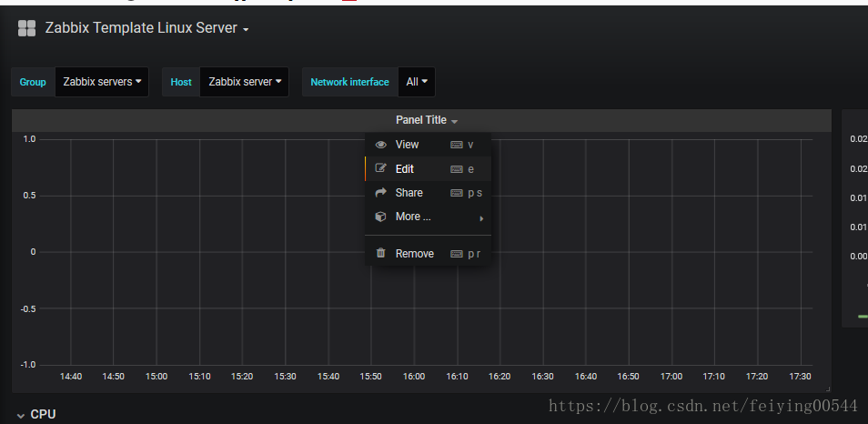Click the share arrow icon beside Share

tap(380, 193)
